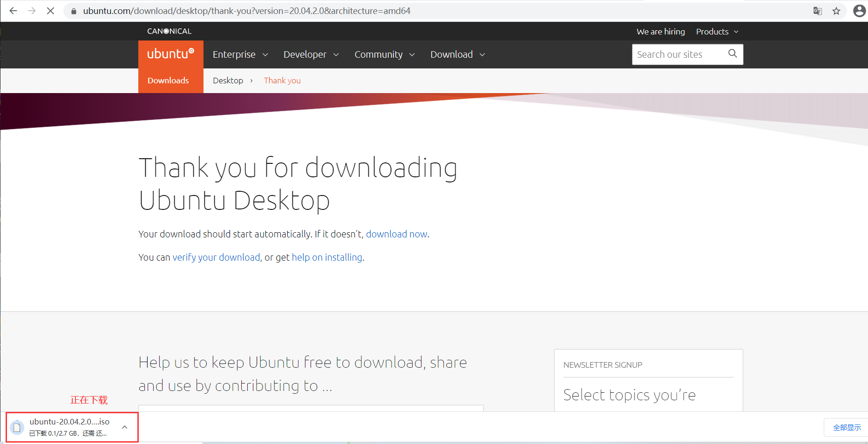Click the show all downloads button
The width and height of the screenshot is (868, 444).
[x=847, y=427]
